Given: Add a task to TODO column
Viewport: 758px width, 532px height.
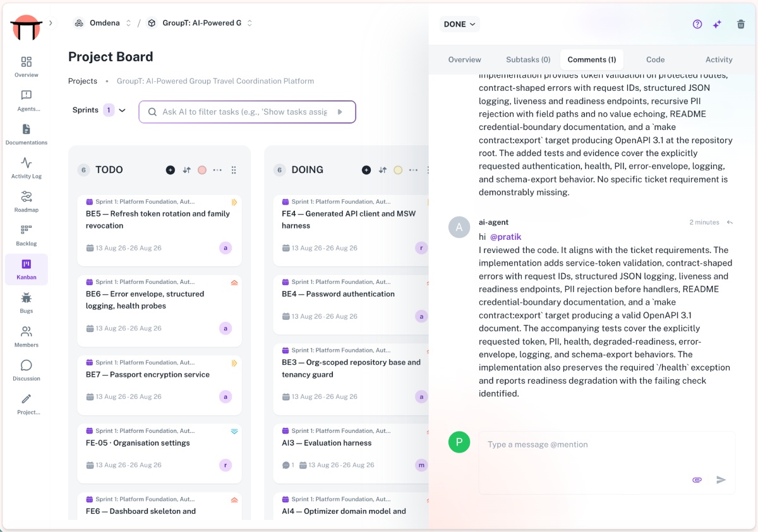Looking at the screenshot, I should (170, 170).
